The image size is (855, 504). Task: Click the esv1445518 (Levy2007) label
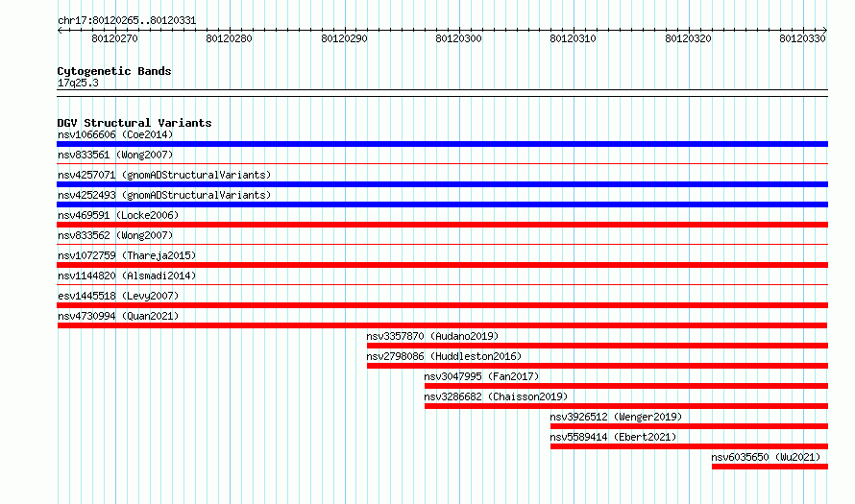click(118, 296)
